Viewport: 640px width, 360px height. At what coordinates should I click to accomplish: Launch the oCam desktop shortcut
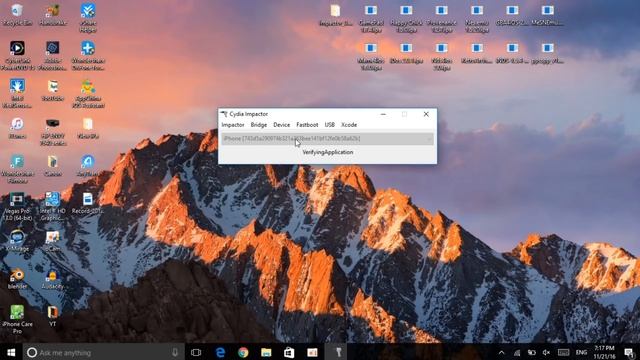[53, 241]
